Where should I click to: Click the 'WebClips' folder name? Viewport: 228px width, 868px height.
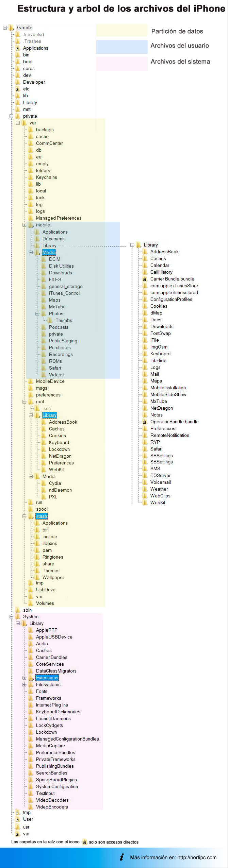click(x=160, y=496)
